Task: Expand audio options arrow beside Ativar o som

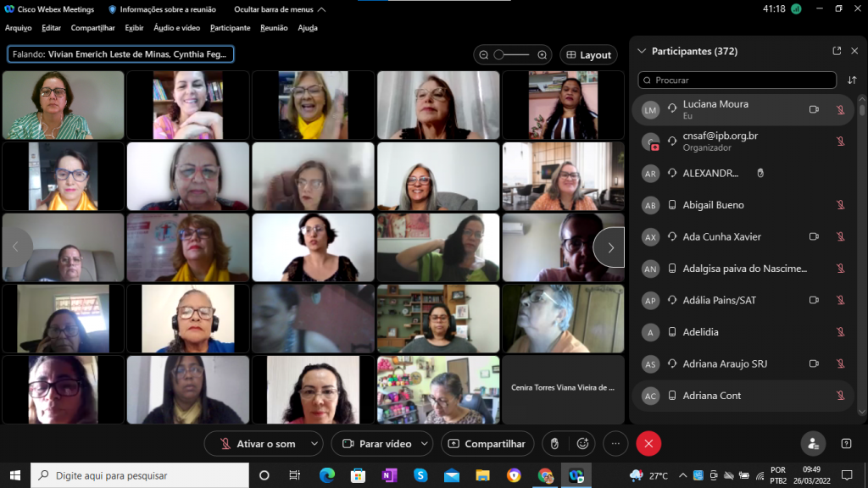Action: click(315, 443)
